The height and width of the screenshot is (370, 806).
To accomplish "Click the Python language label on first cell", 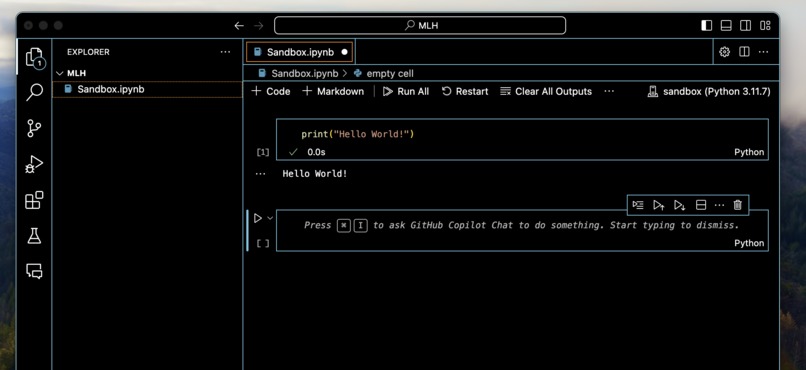I will [x=749, y=152].
